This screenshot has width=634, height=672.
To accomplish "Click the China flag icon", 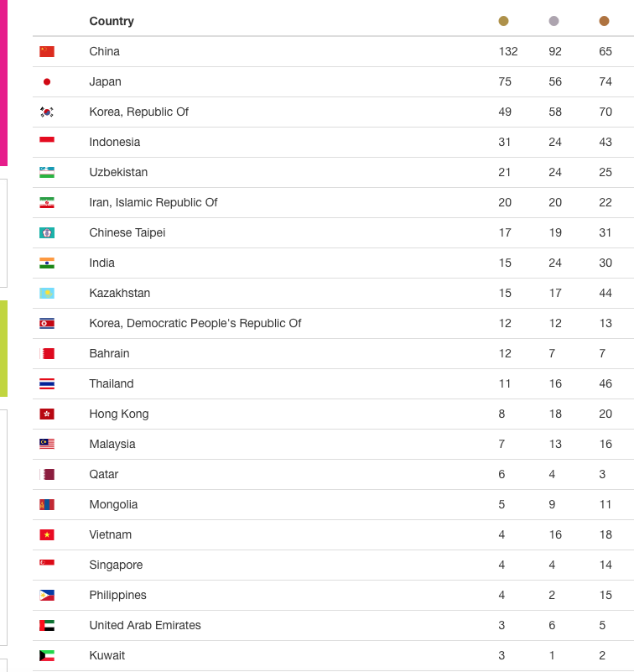I will (47, 51).
